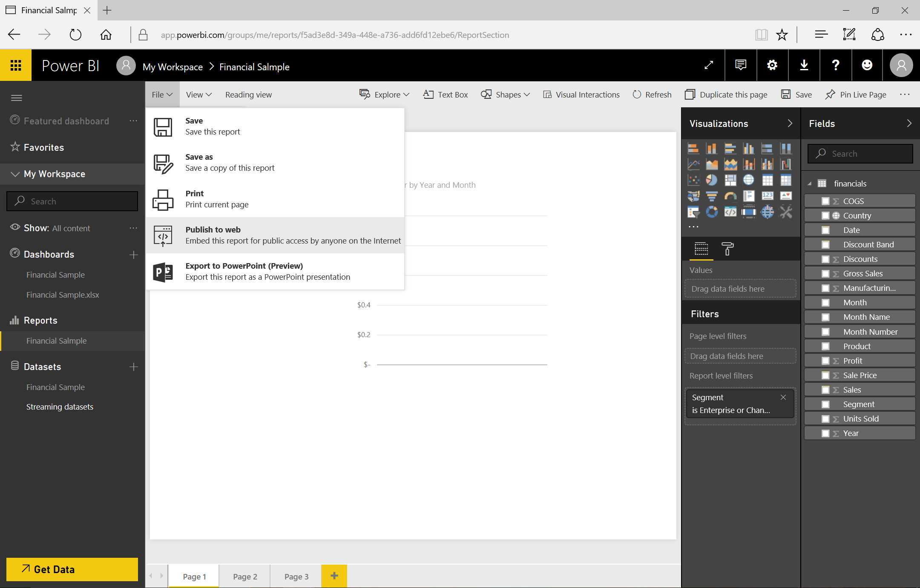Expand the Shapes dropdown
This screenshot has width=920, height=588.
pos(506,95)
